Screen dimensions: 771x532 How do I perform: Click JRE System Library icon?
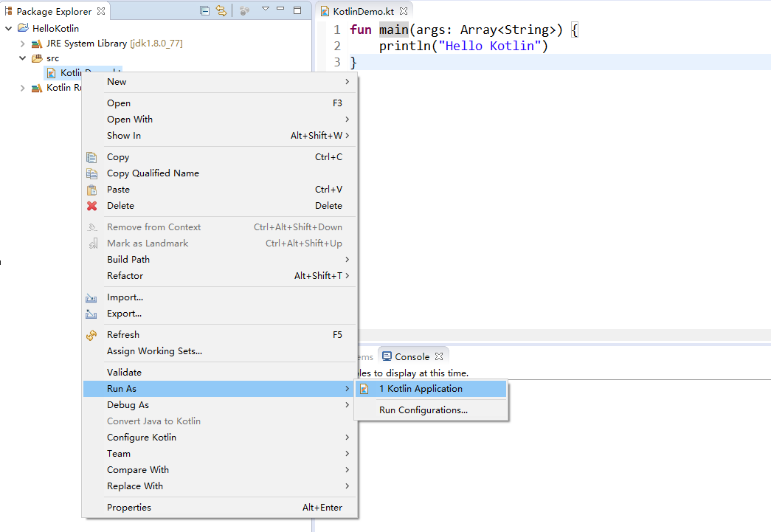coord(37,44)
